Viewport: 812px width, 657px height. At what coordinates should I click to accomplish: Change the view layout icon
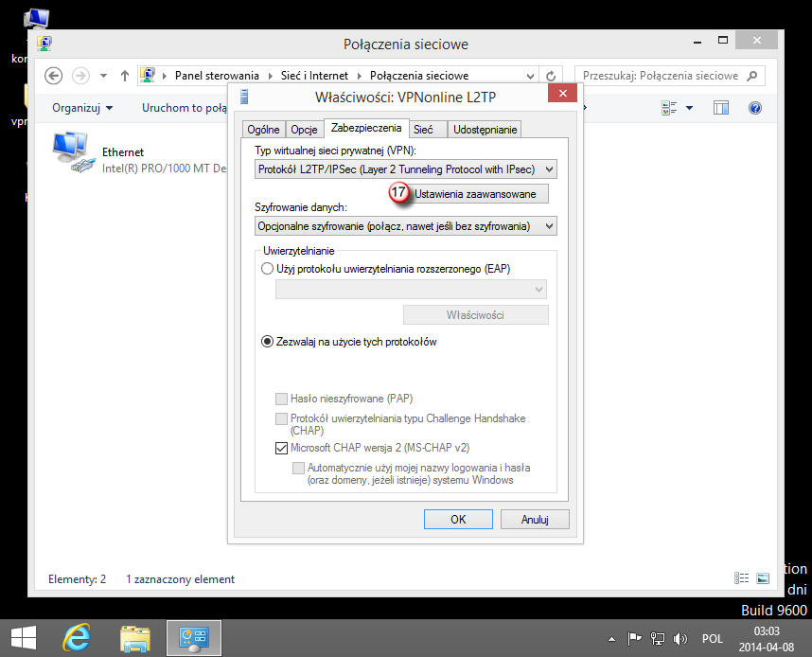[669, 108]
